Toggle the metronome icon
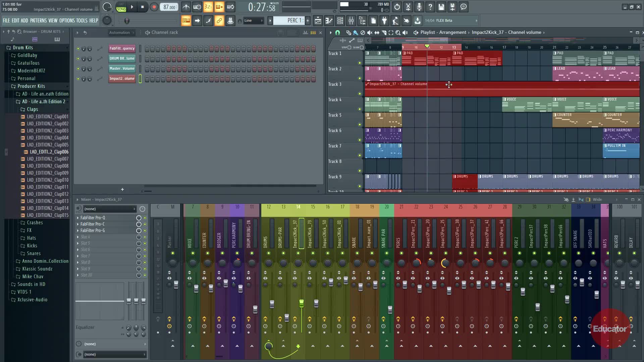 [186, 7]
